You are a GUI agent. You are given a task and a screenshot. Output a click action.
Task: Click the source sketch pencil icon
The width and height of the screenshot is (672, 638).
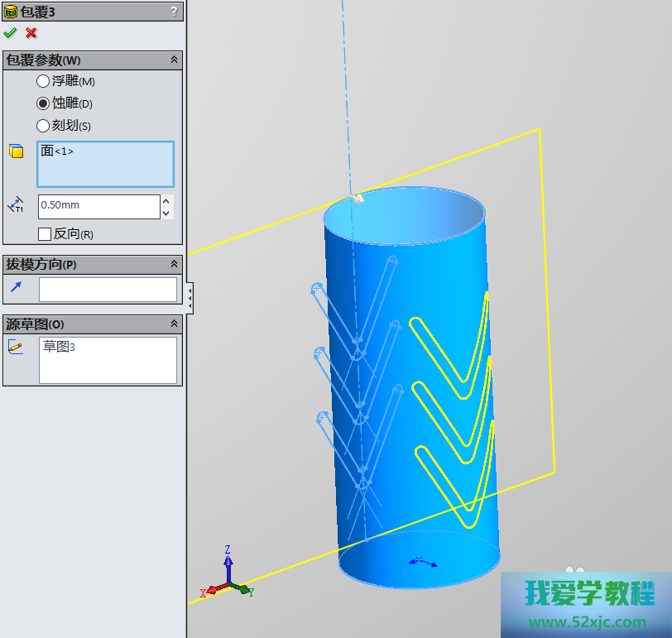click(16, 347)
